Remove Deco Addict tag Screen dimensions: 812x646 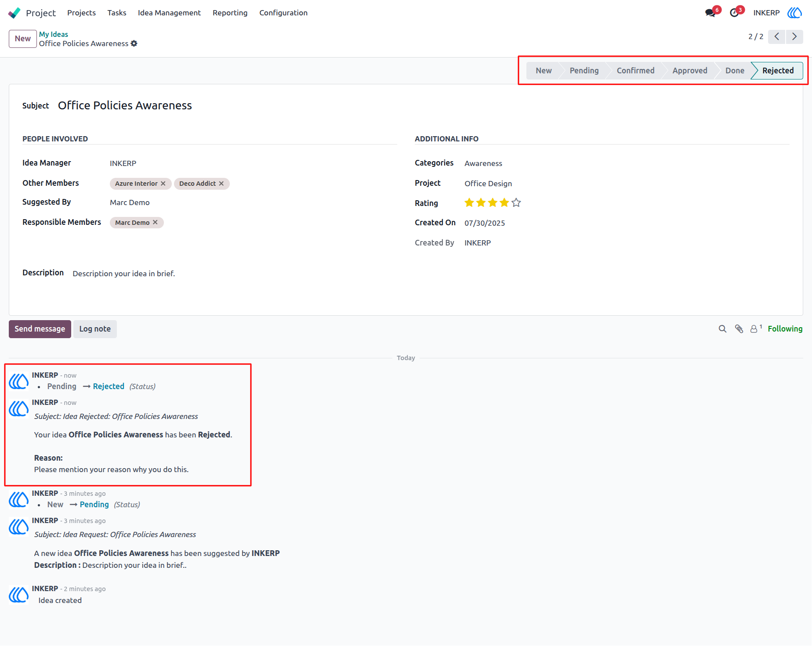221,184
